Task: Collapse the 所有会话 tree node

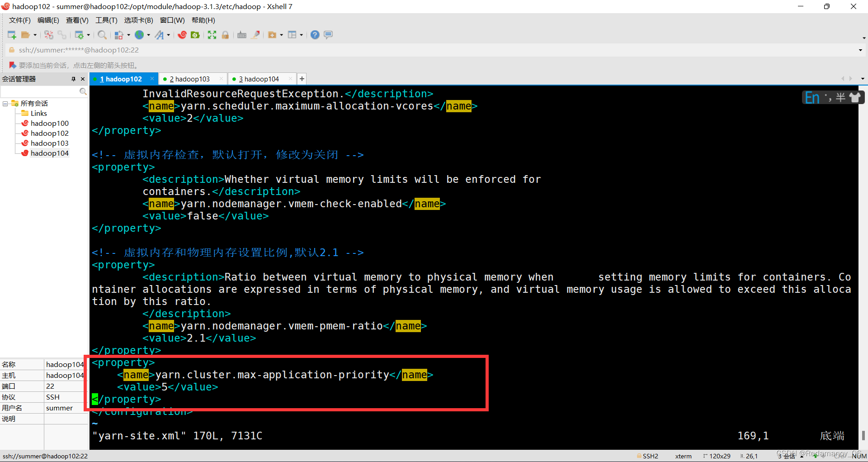Action: [x=5, y=103]
